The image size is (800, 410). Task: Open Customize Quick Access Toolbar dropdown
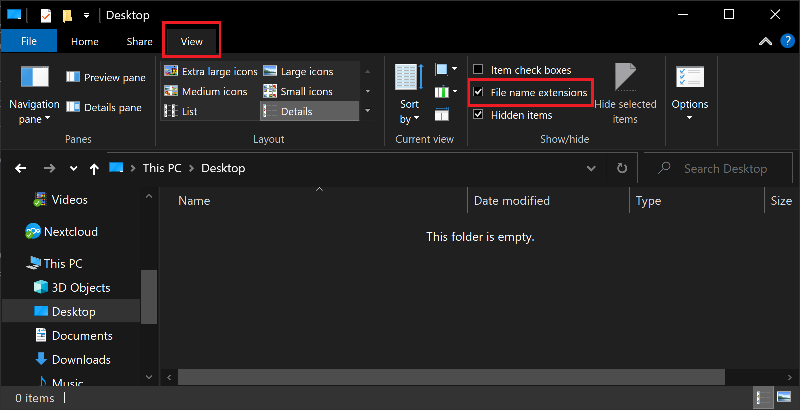[86, 16]
